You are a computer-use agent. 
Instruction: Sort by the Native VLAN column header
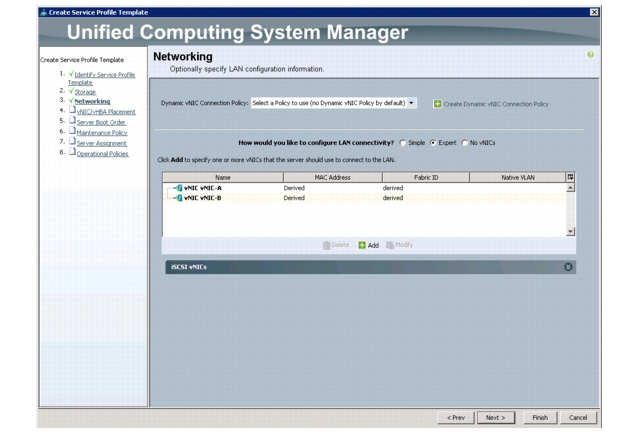coord(518,177)
